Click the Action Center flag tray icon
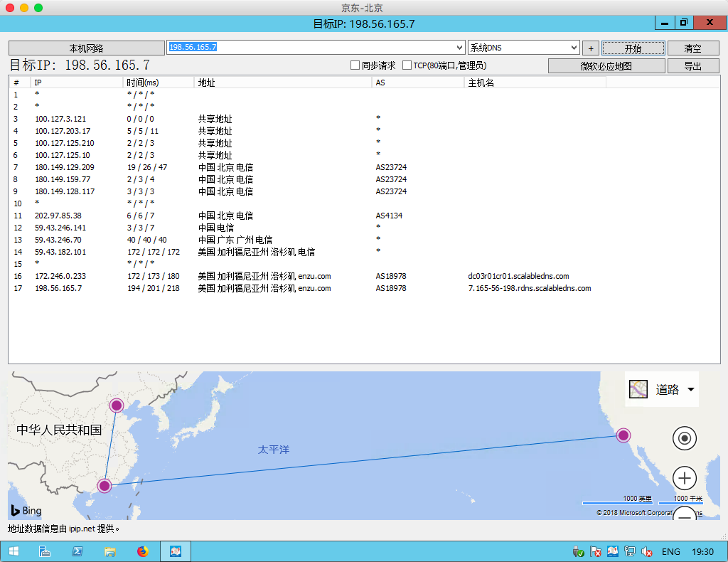 click(596, 552)
